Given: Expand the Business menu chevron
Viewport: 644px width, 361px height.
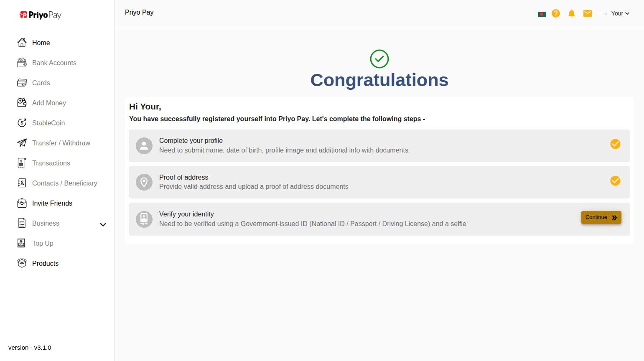Looking at the screenshot, I should [103, 225].
